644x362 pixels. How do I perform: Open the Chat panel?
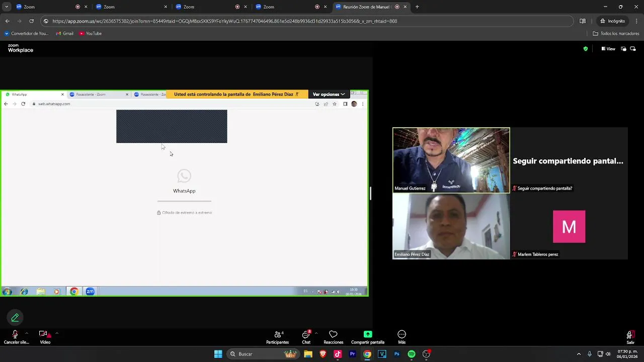[306, 337]
